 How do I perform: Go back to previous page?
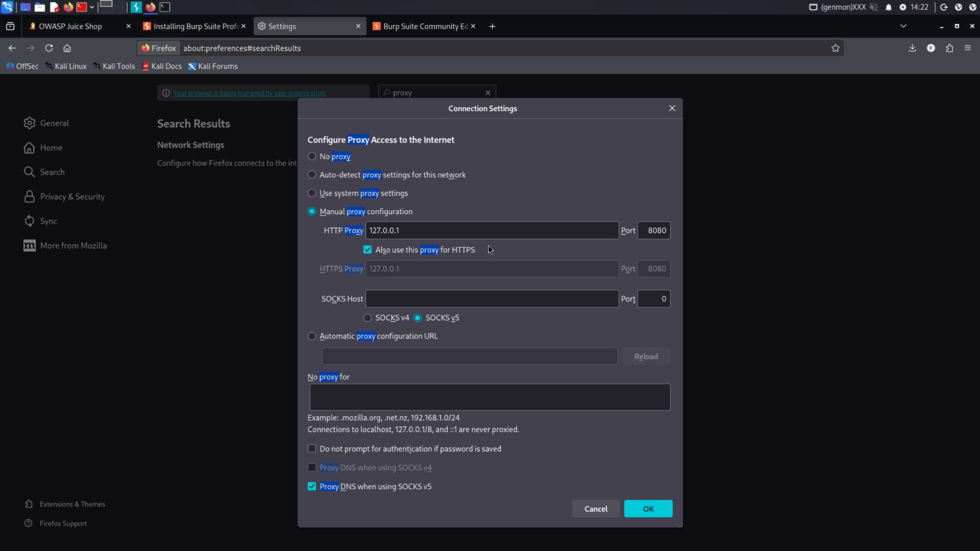[12, 48]
